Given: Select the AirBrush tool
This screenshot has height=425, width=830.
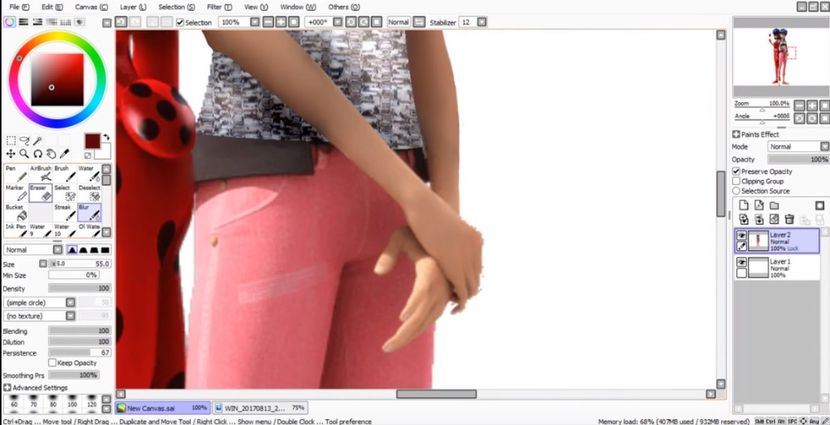Looking at the screenshot, I should [40, 174].
